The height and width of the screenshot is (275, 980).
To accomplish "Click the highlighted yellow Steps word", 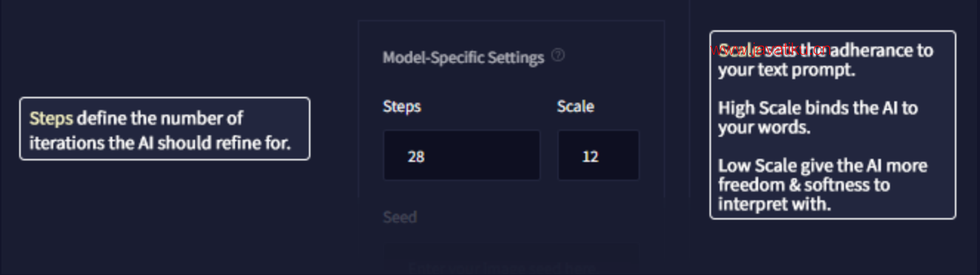I will pyautogui.click(x=51, y=118).
